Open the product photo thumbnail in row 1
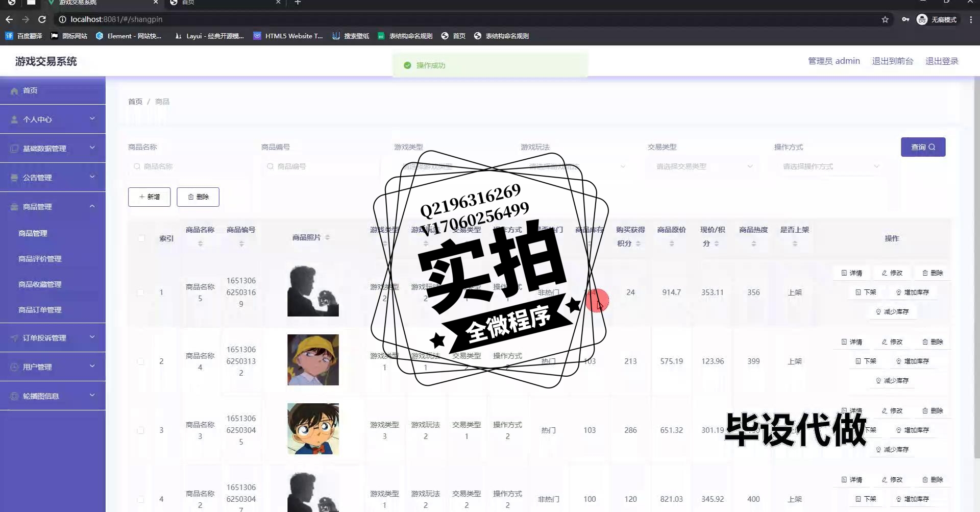Image resolution: width=980 pixels, height=512 pixels. pos(313,291)
